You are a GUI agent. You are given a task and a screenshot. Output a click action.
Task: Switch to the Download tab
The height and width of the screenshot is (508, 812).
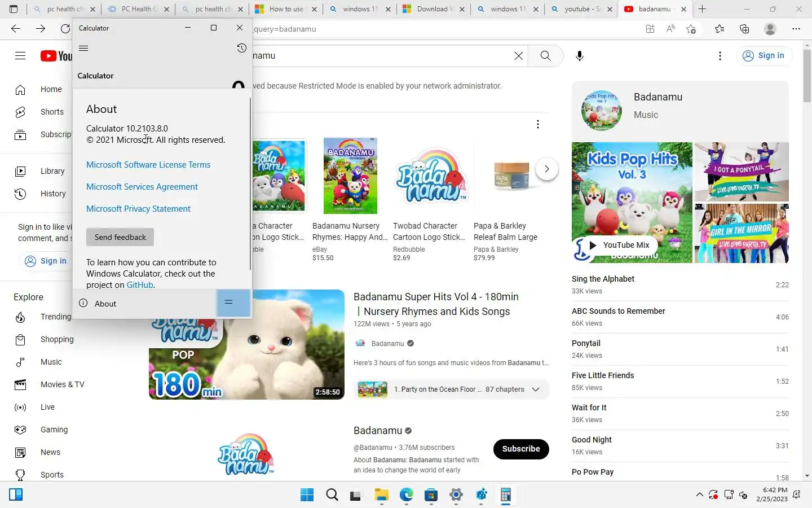(x=433, y=9)
